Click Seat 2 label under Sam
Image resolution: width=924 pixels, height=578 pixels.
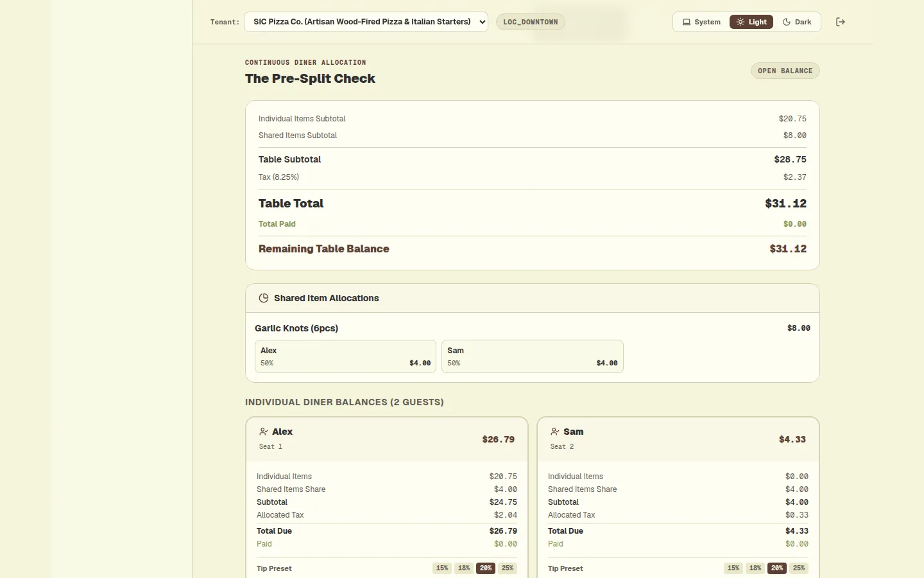[x=562, y=447]
